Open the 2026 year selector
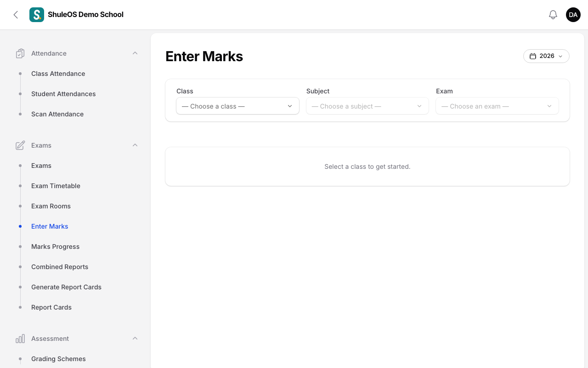This screenshot has width=588, height=368. pyautogui.click(x=546, y=56)
